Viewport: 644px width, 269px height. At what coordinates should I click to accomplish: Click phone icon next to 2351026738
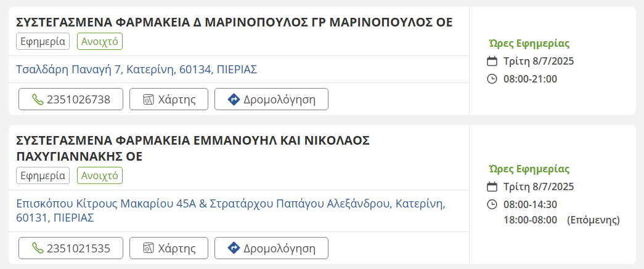(x=38, y=99)
